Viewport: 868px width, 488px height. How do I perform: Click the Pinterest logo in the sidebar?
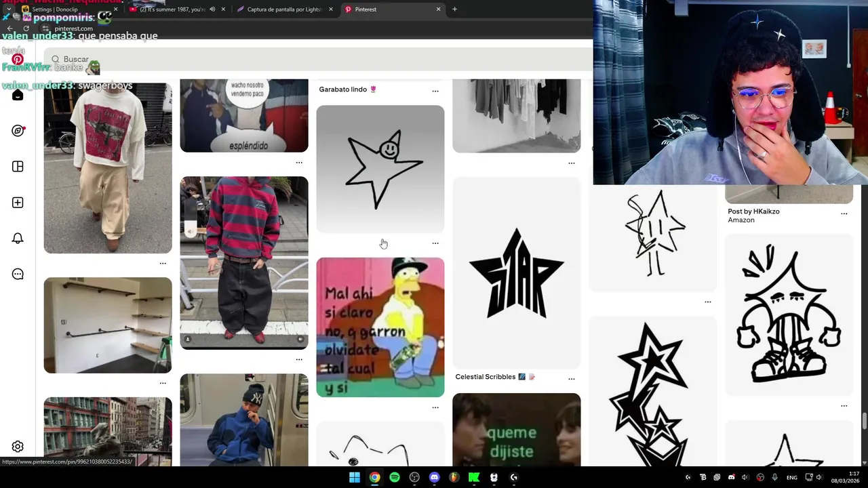(x=18, y=60)
